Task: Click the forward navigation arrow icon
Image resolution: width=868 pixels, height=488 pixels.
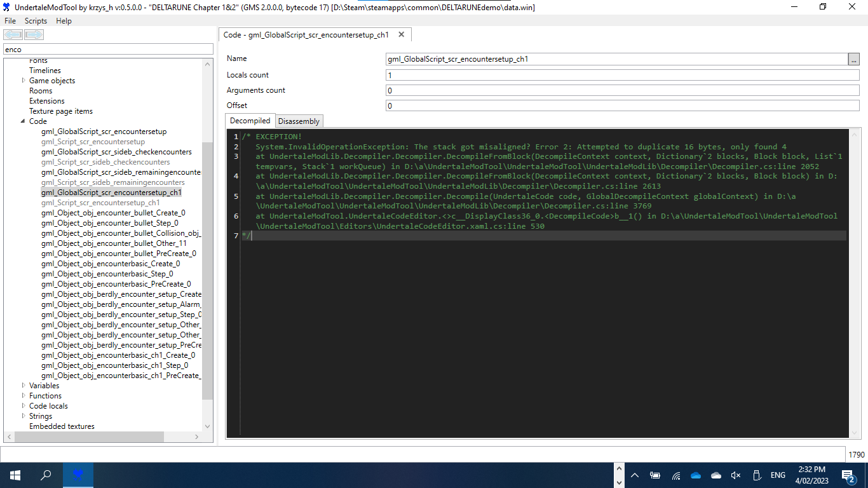Action: pos(33,34)
